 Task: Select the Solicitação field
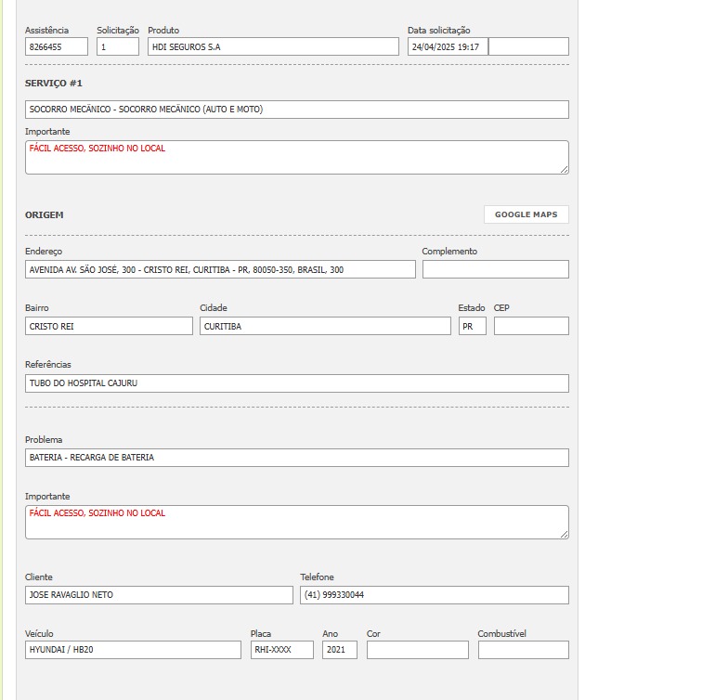point(118,46)
